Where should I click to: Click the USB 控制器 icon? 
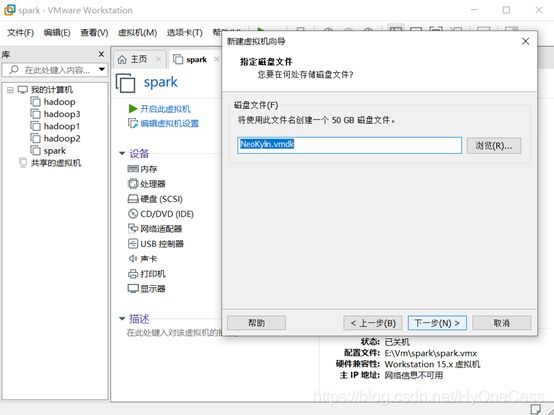point(133,244)
